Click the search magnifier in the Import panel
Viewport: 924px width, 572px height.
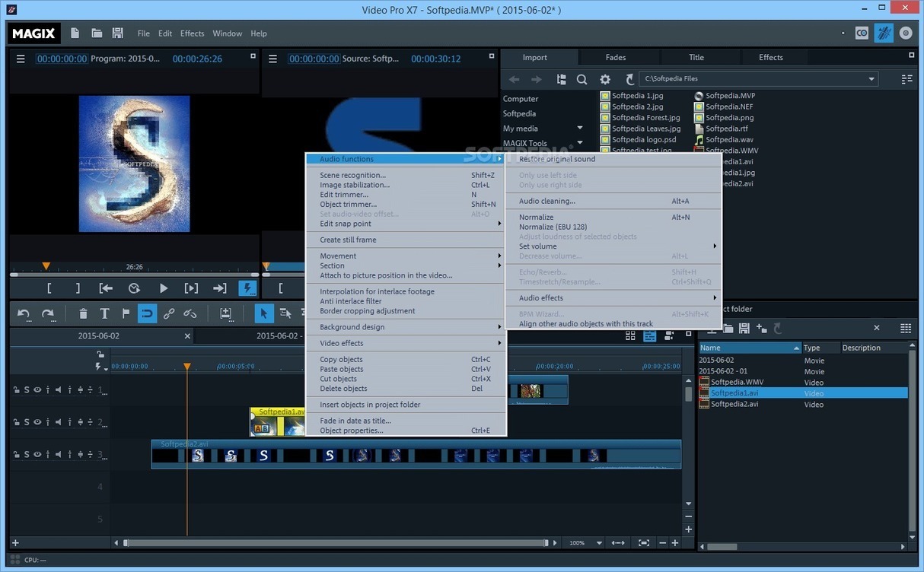(581, 79)
